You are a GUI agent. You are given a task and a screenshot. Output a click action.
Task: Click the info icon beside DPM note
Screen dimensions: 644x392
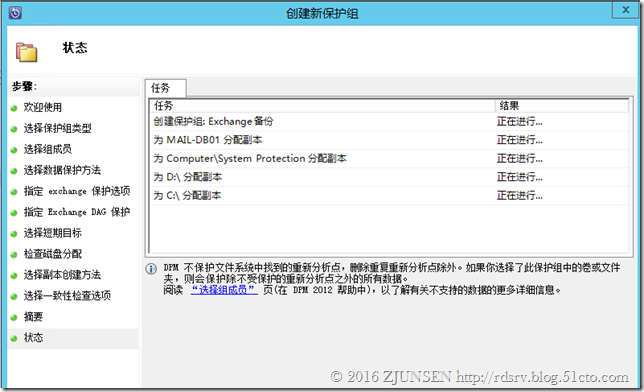click(x=151, y=269)
